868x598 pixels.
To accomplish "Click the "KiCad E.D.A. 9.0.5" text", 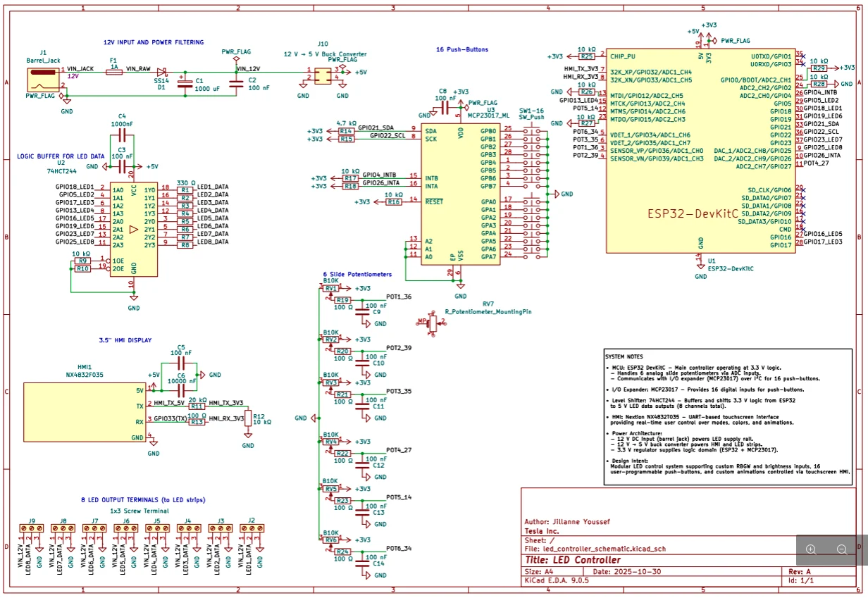I will point(557,581).
